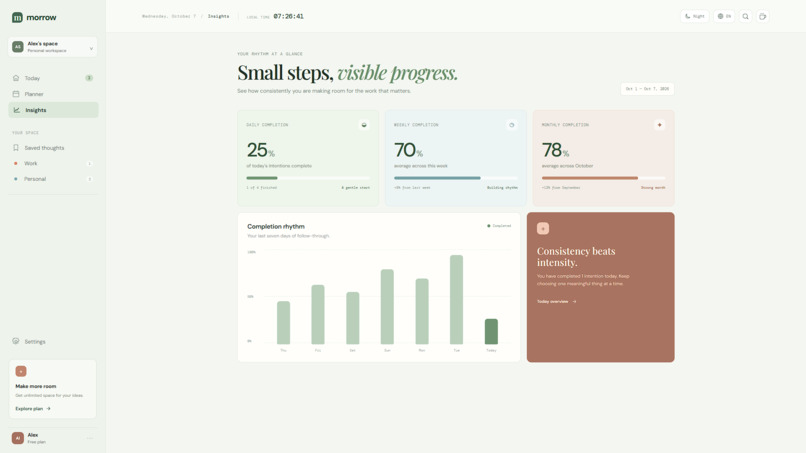Click the 78% monthly value
The image size is (806, 453).
point(555,150)
